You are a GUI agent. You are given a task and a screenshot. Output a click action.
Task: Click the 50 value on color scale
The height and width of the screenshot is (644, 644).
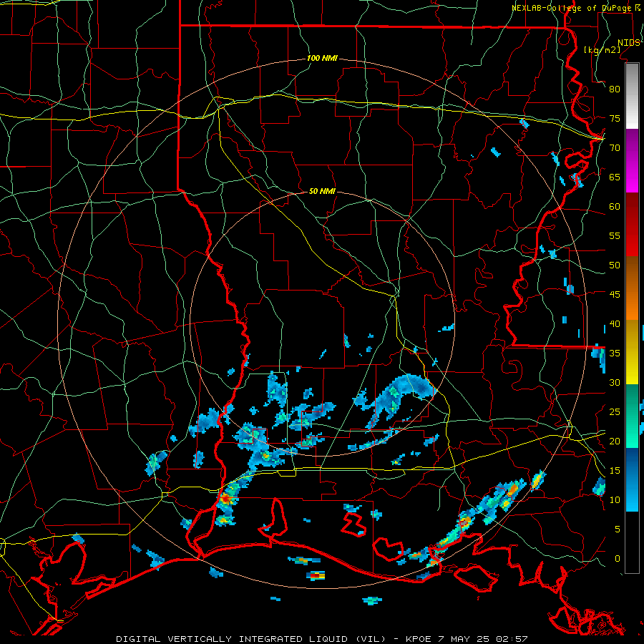pos(615,265)
